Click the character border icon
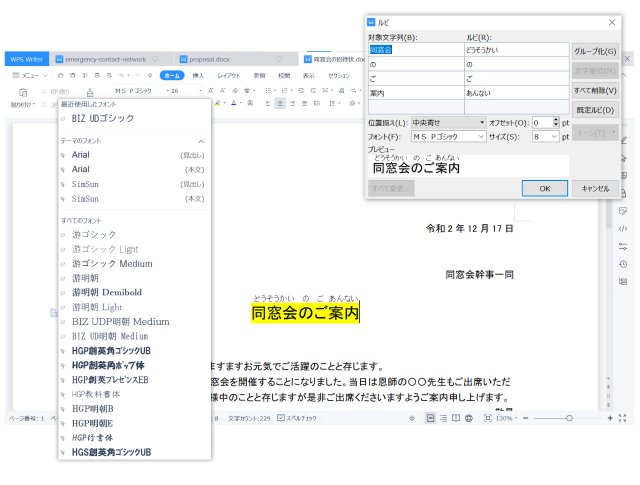640x485 pixels. click(x=250, y=103)
